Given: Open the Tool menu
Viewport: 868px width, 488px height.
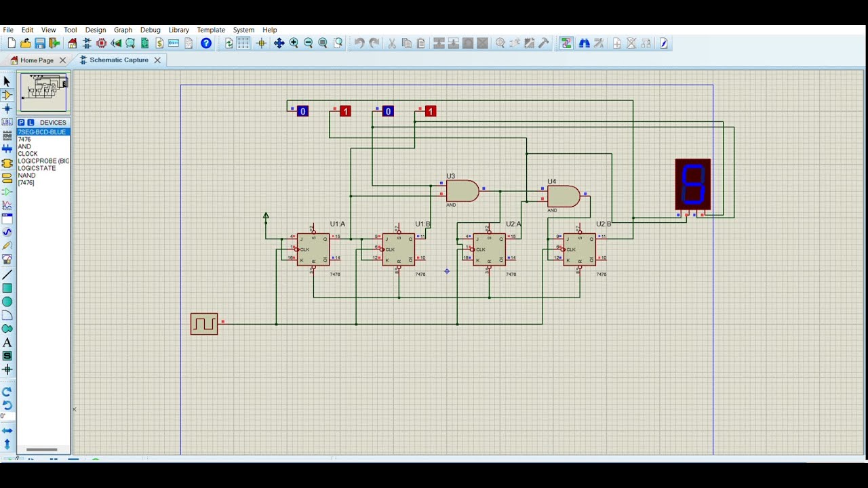Looking at the screenshot, I should pyautogui.click(x=71, y=30).
